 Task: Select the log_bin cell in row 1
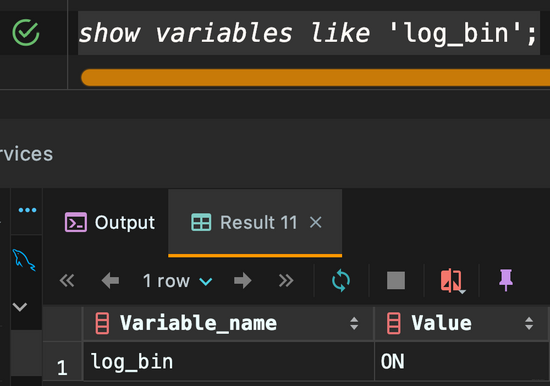tap(228, 361)
